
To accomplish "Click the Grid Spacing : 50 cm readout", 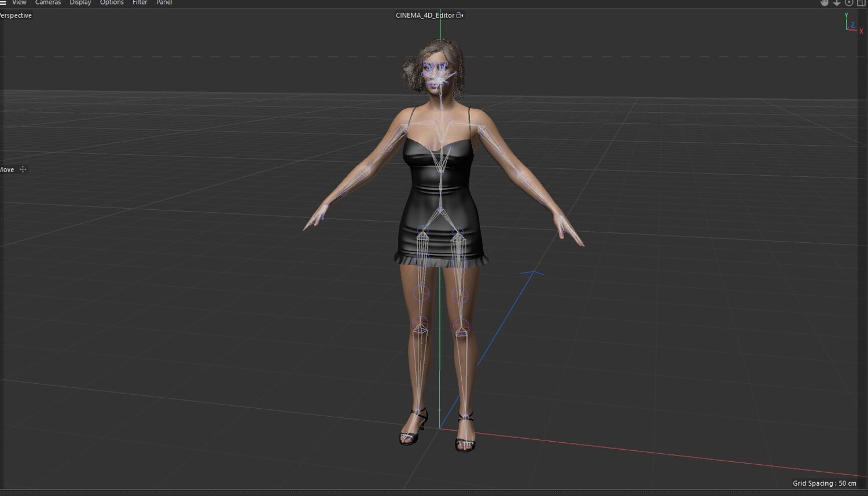I will click(824, 483).
